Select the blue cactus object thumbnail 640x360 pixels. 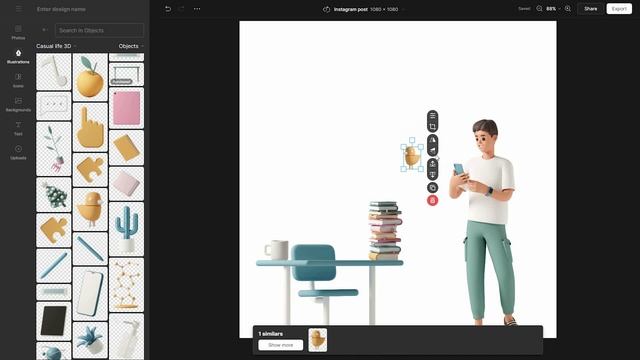coord(127,229)
